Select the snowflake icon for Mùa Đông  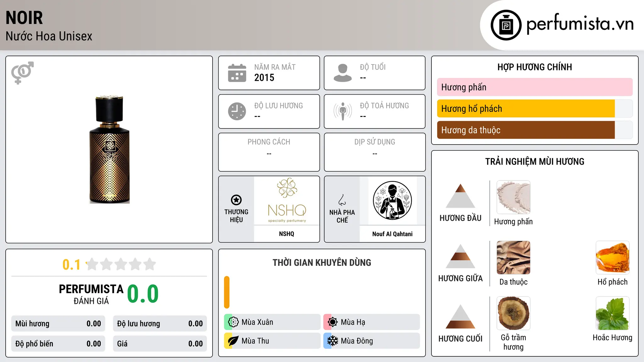(332, 341)
